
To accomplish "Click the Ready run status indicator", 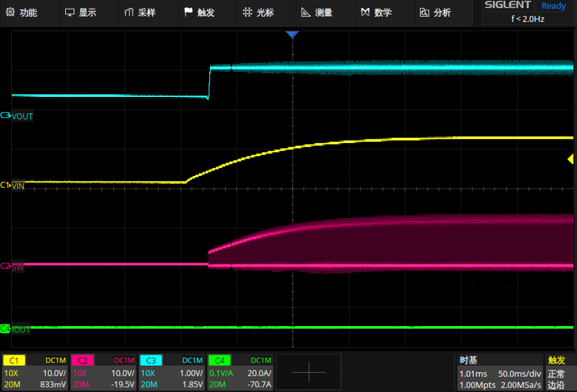I will pos(554,6).
